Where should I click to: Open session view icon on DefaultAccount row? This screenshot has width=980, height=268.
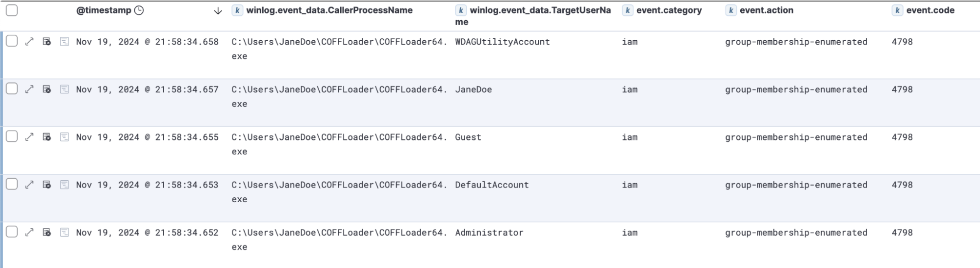47,185
